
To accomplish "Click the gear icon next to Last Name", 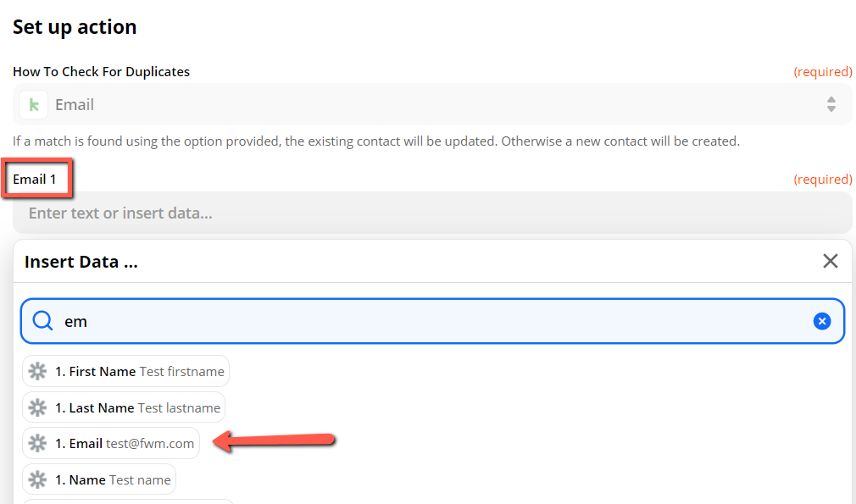I will pyautogui.click(x=37, y=407).
